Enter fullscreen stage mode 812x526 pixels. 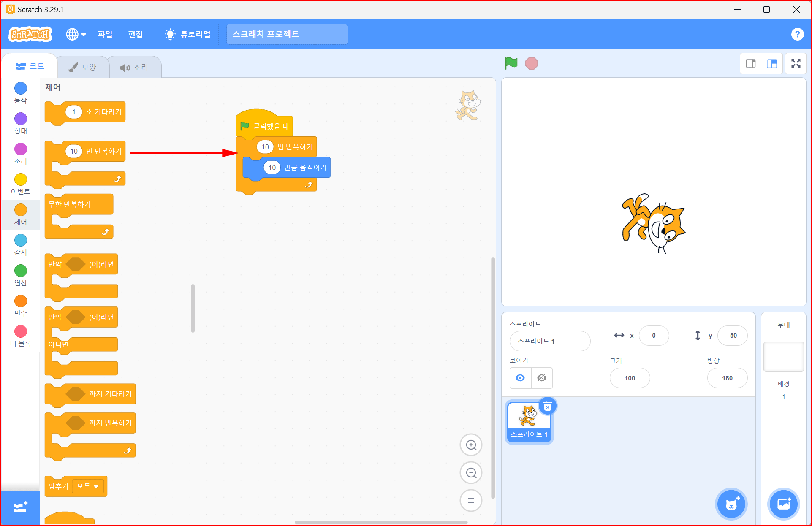[796, 64]
